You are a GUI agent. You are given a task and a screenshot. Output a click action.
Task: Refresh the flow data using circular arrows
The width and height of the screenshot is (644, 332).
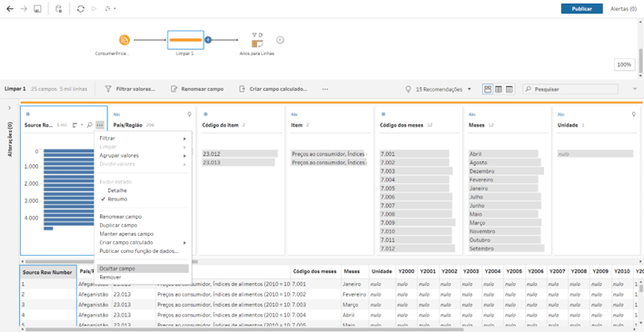(81, 9)
